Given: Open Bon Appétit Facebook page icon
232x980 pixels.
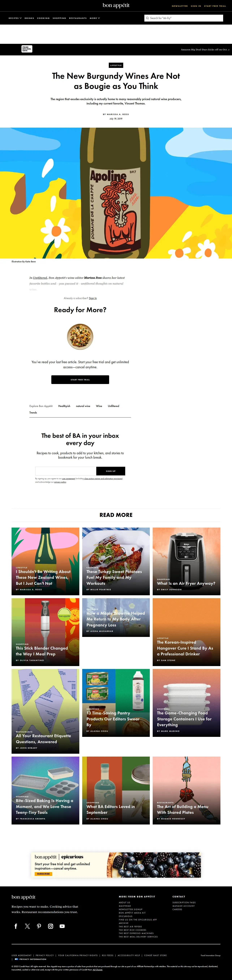Looking at the screenshot, I should click(16, 926).
